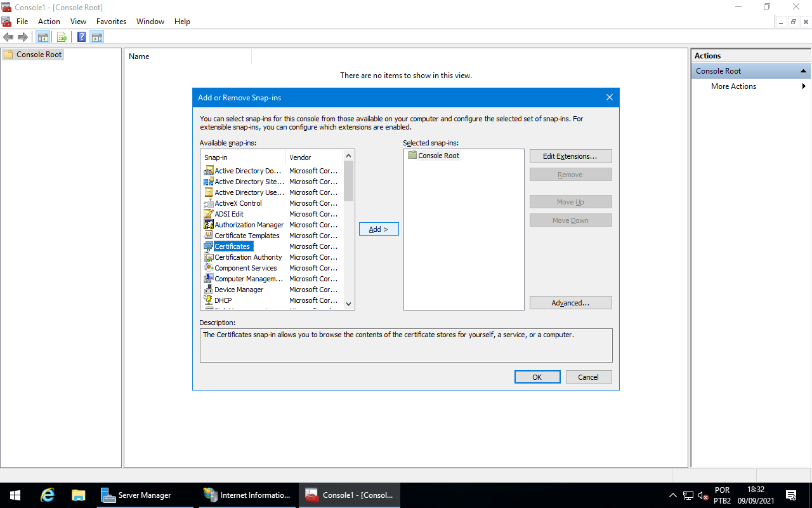Open Help via the blue question mark icon

82,37
